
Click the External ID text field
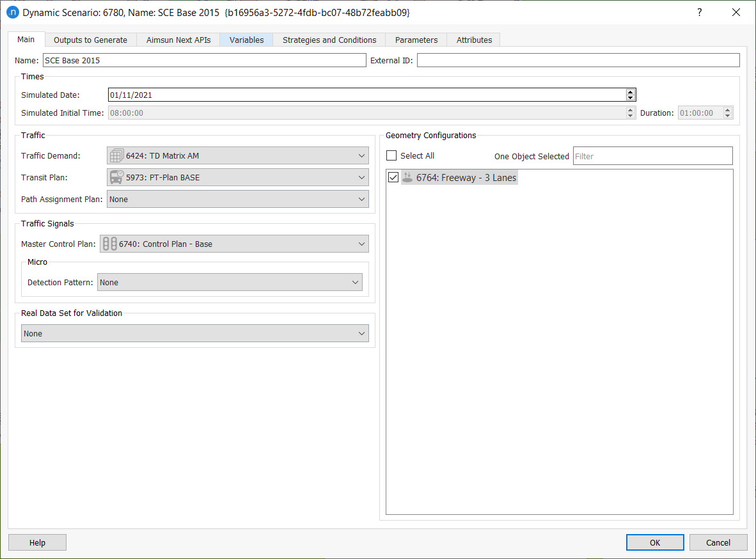(578, 60)
